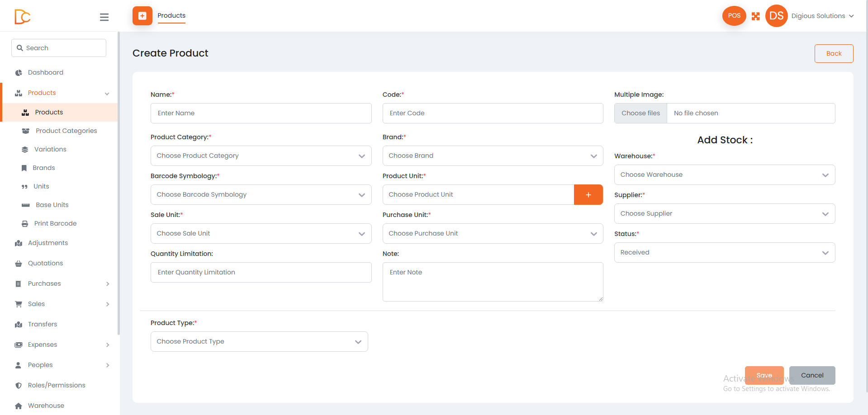This screenshot has width=868, height=415.
Task: Click the Purchases receipt icon
Action: [18, 284]
